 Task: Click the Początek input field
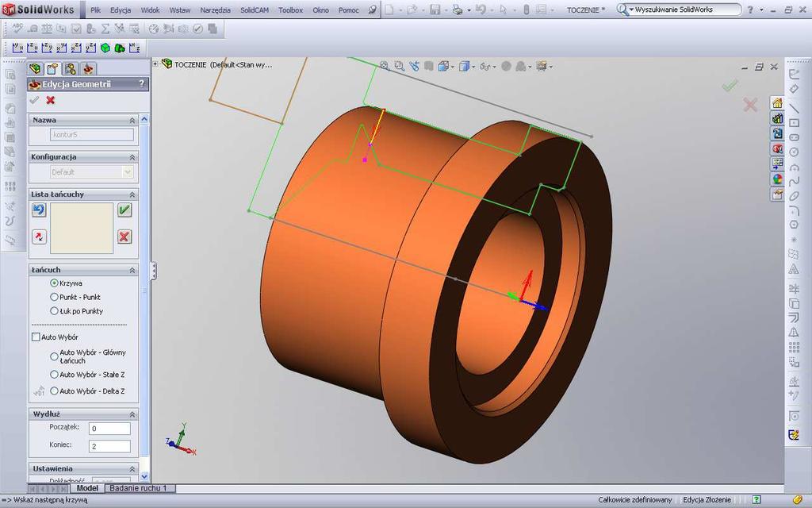tap(109, 428)
